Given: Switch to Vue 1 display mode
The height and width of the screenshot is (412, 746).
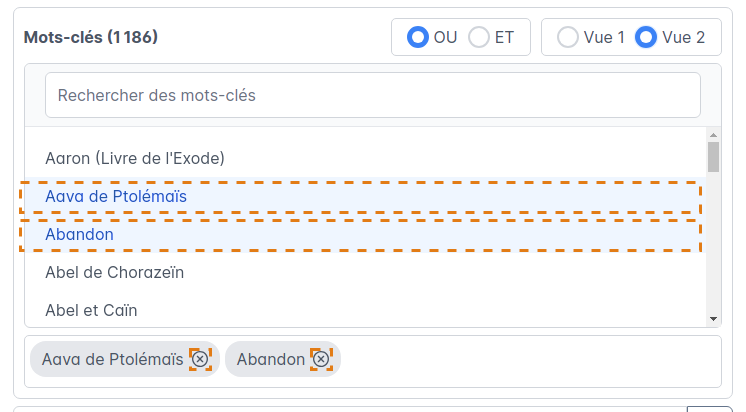Looking at the screenshot, I should pos(567,38).
